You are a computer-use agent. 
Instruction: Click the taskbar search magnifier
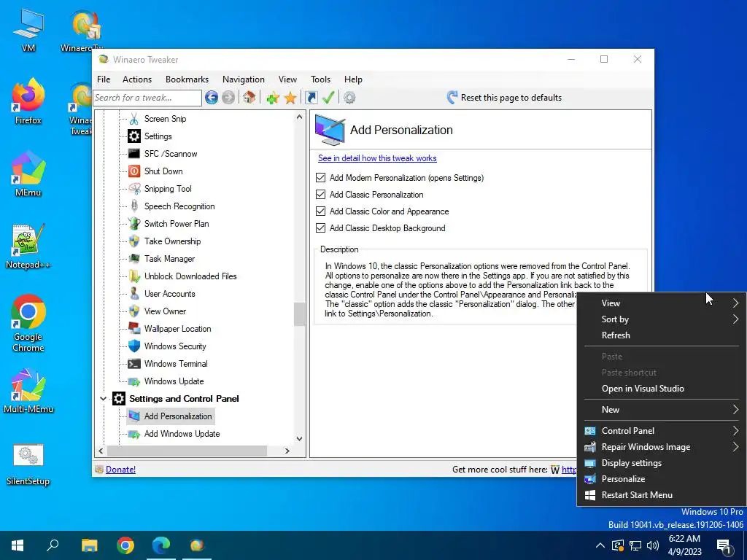coord(53,545)
